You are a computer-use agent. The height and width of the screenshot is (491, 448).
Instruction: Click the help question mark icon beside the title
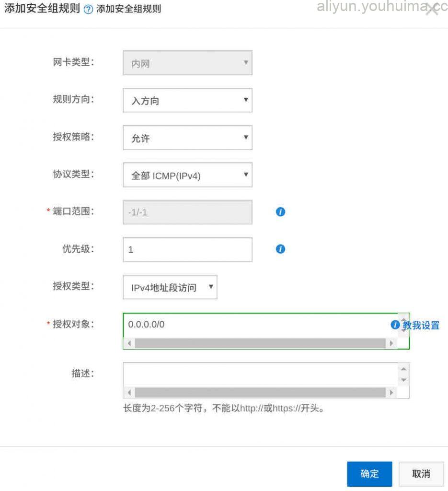coord(89,10)
